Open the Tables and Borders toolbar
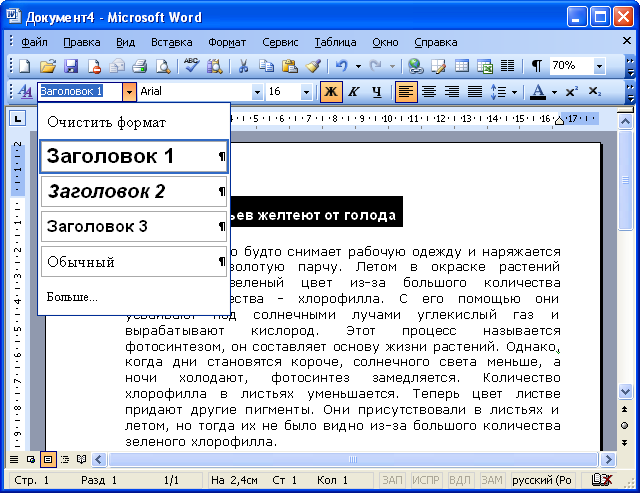Viewport: 640px width, 493px height. (x=438, y=66)
